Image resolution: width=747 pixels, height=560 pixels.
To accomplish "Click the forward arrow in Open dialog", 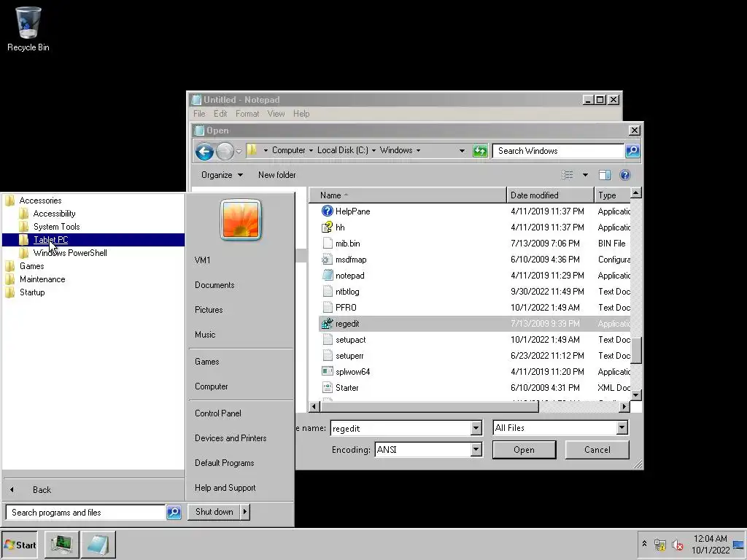I will (225, 152).
